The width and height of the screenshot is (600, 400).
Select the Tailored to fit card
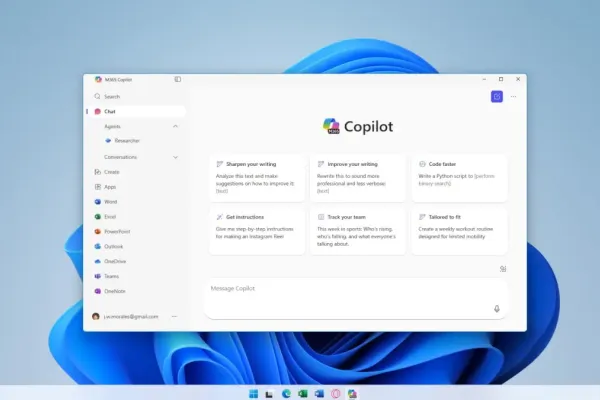point(459,231)
